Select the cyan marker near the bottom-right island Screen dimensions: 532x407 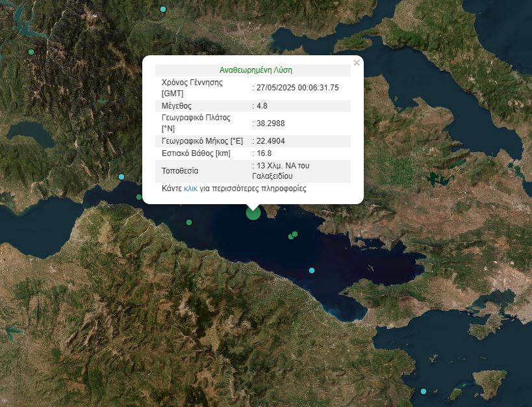(424, 391)
